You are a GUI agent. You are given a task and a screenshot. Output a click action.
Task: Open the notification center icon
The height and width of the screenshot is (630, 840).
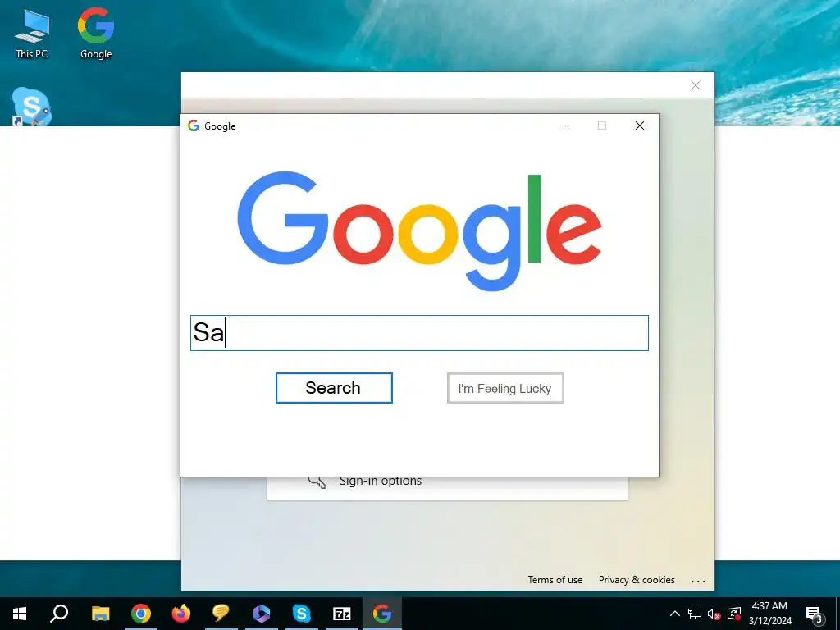pos(815,614)
